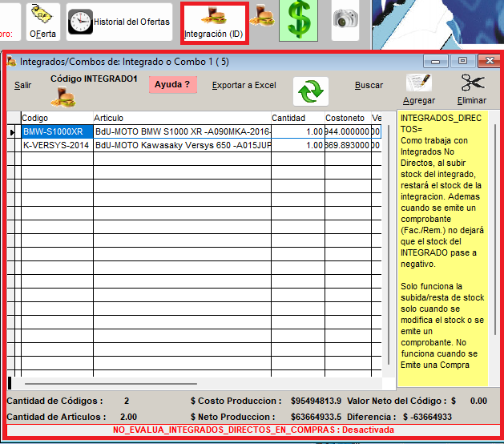Click burger icon under Código INTEGRADO1
The height and width of the screenshot is (444, 504).
tap(61, 97)
